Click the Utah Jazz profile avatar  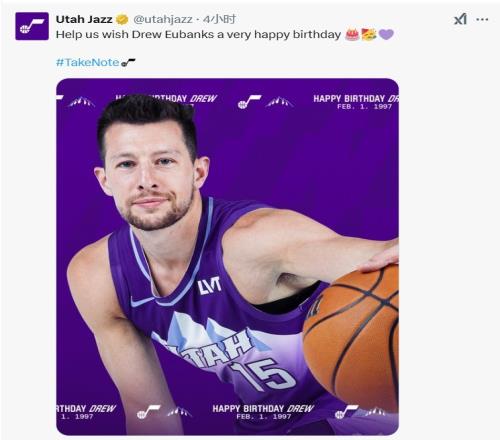tap(32, 26)
